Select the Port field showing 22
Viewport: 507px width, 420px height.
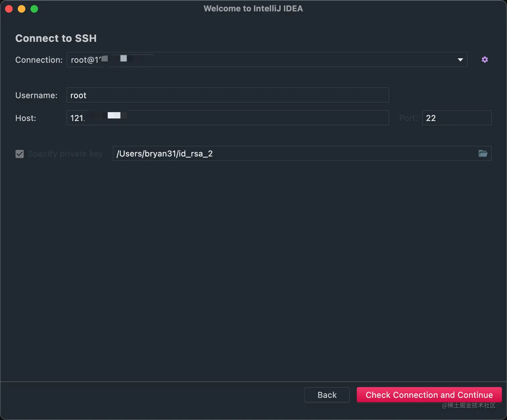457,118
